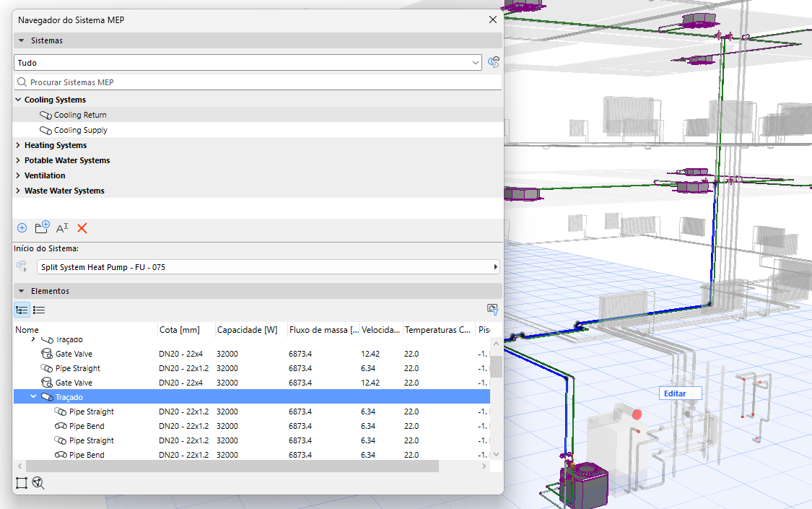Expand the Ventilation group

tap(18, 175)
